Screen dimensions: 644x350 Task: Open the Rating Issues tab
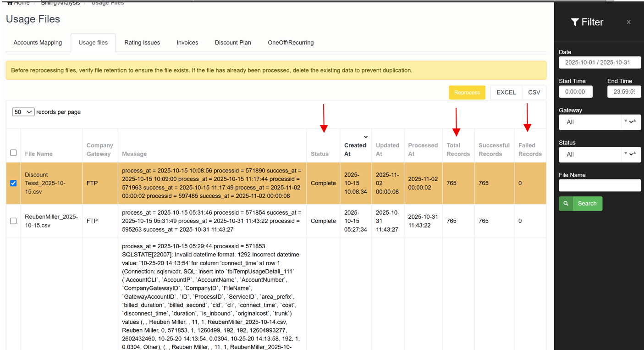[142, 43]
